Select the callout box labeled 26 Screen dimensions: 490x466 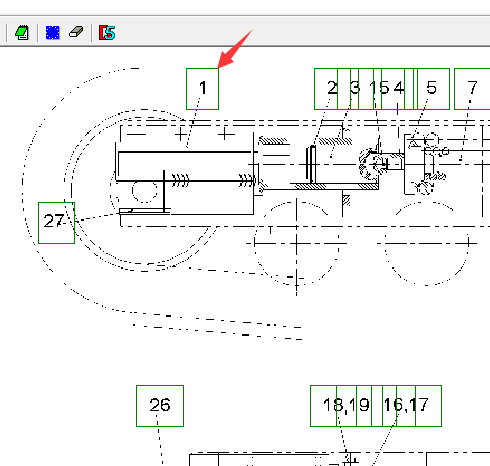pyautogui.click(x=160, y=406)
